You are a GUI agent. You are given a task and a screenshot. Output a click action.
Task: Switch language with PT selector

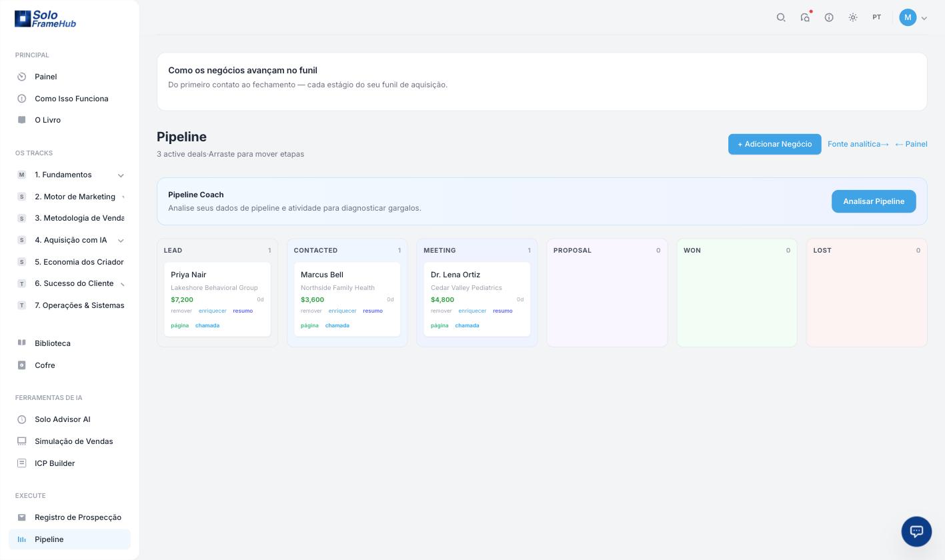(x=877, y=17)
